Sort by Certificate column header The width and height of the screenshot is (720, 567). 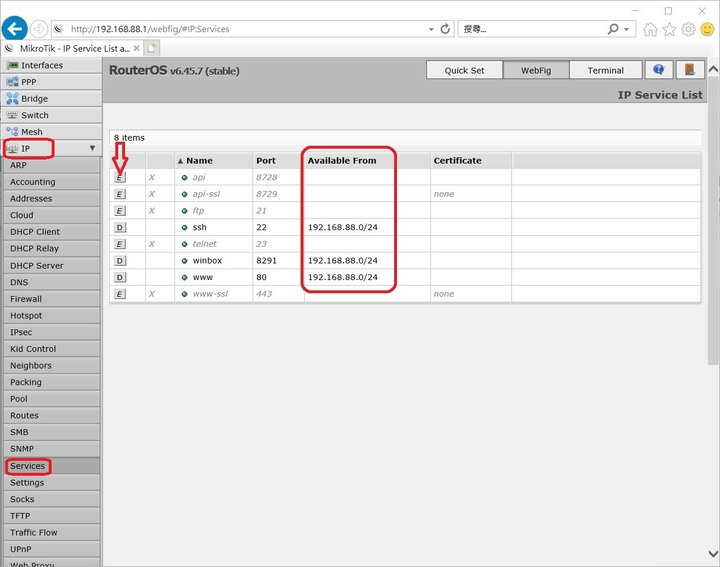(471, 161)
